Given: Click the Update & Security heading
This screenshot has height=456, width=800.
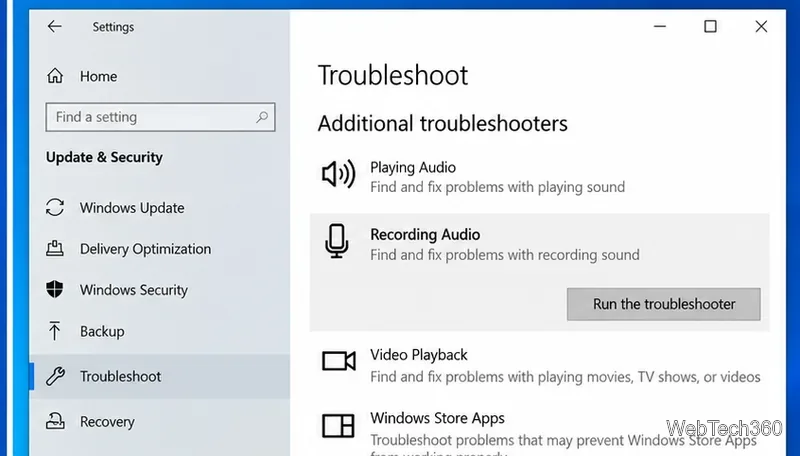Looking at the screenshot, I should pyautogui.click(x=104, y=157).
